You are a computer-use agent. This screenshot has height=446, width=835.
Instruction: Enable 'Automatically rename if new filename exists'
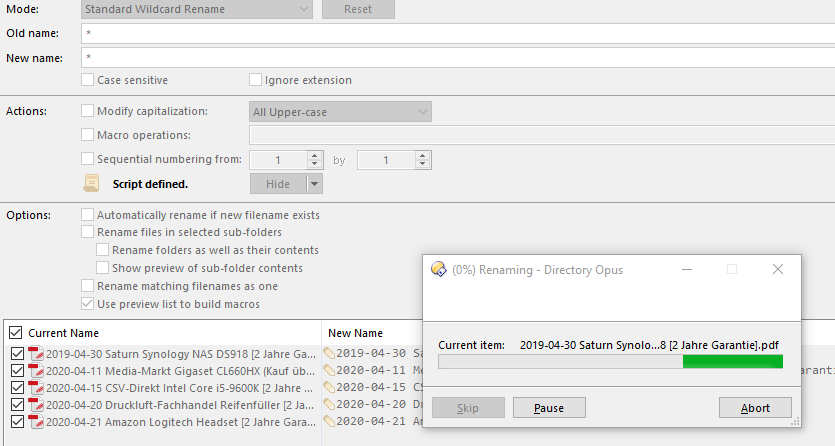click(x=87, y=214)
